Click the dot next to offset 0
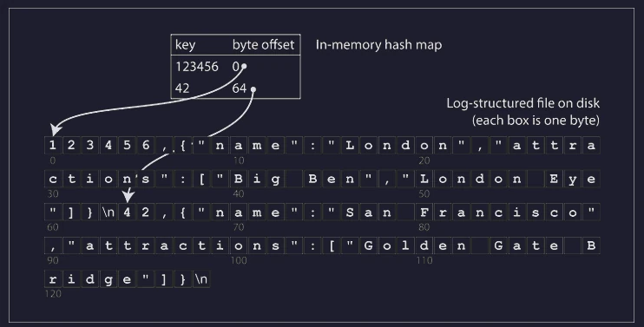 pyautogui.click(x=244, y=66)
